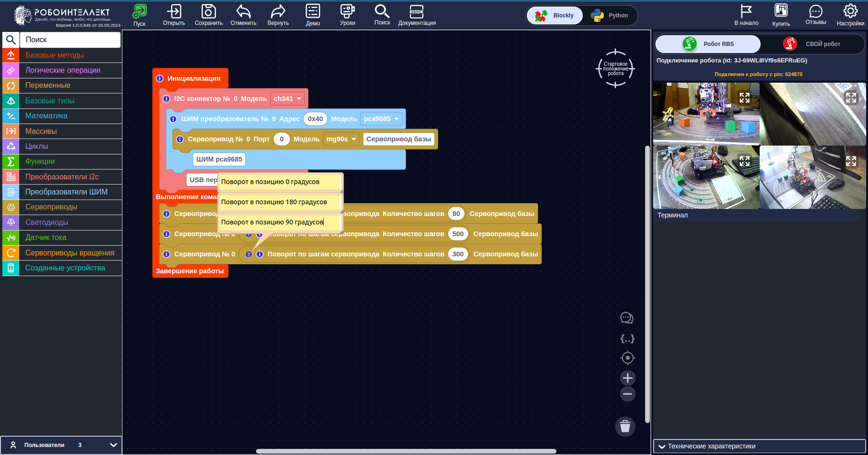
Task: Select СВОЙ робот tab
Action: click(x=812, y=44)
